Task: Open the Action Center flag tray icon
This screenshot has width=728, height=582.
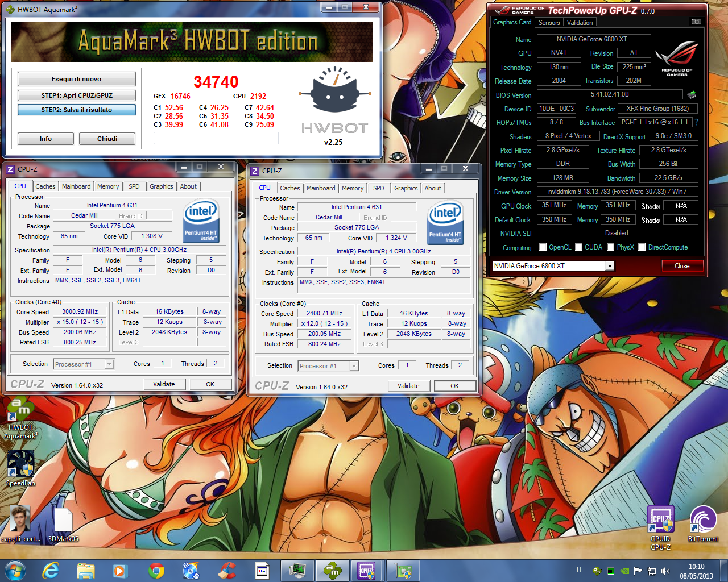Action: tap(638, 571)
